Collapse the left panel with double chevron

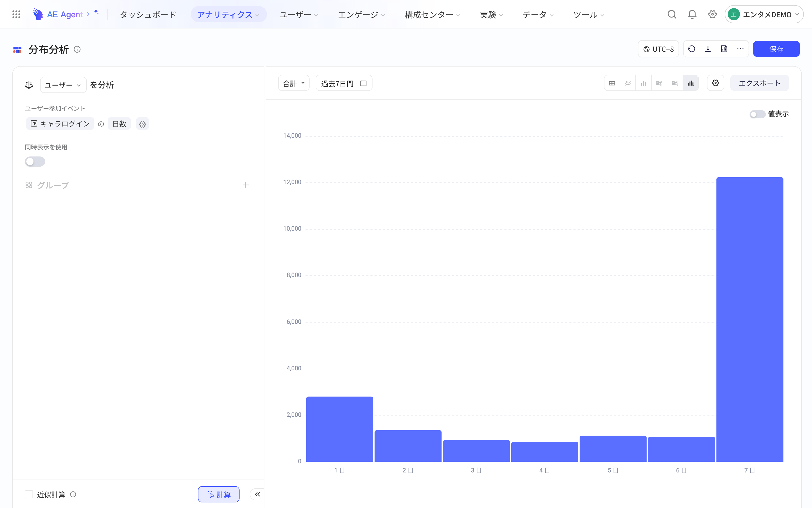257,494
